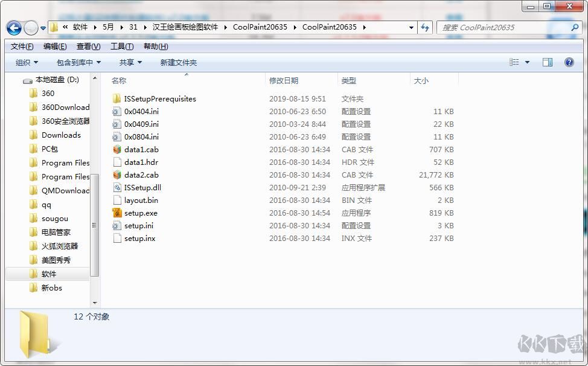Select the 0x0409.ini file icon
This screenshot has width=588, height=366.
coord(117,124)
